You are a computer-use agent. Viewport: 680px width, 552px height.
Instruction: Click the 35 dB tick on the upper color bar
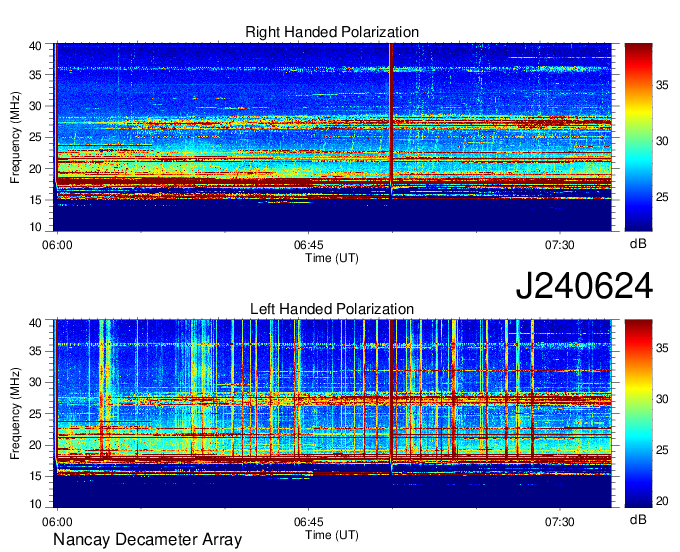click(x=662, y=85)
